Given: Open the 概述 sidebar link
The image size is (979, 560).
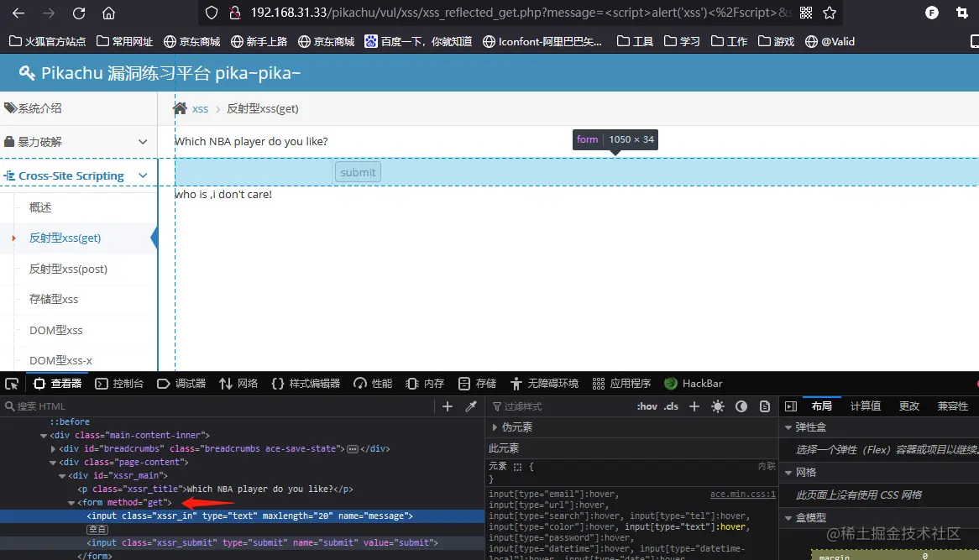Looking at the screenshot, I should [40, 207].
